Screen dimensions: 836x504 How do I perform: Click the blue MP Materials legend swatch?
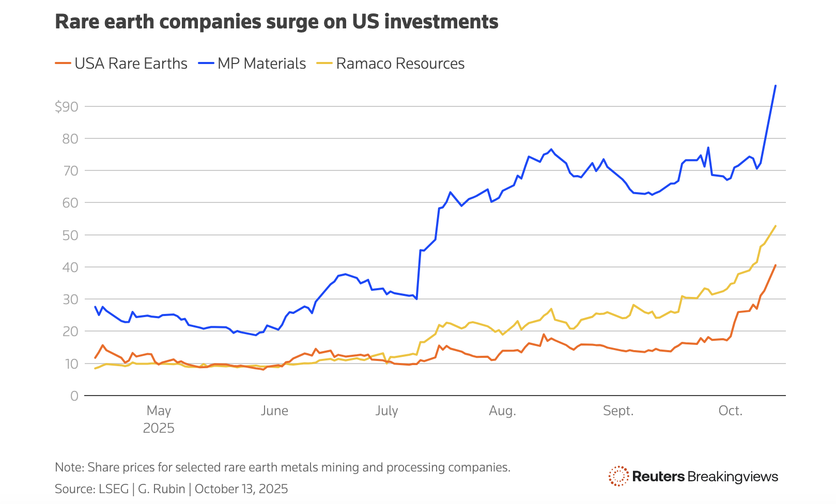pyautogui.click(x=206, y=64)
